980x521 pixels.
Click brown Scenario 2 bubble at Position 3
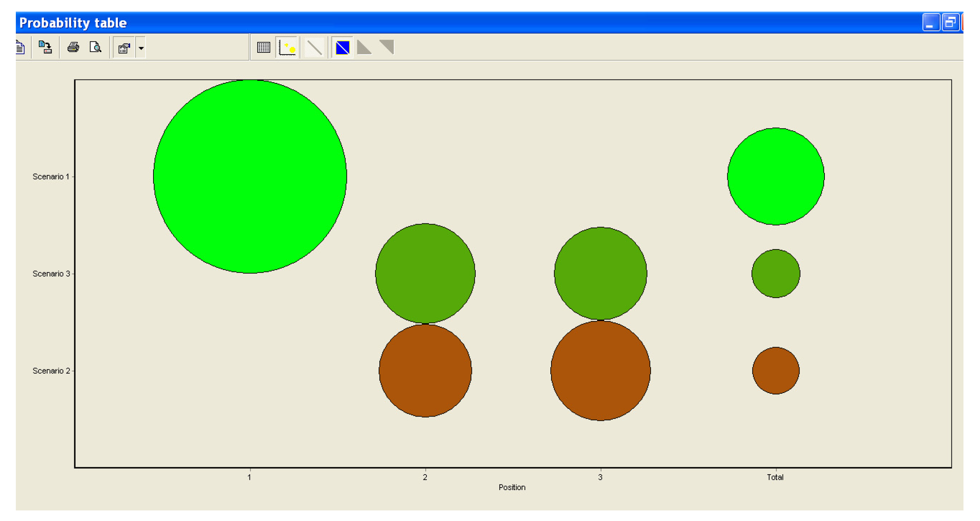[x=600, y=370]
